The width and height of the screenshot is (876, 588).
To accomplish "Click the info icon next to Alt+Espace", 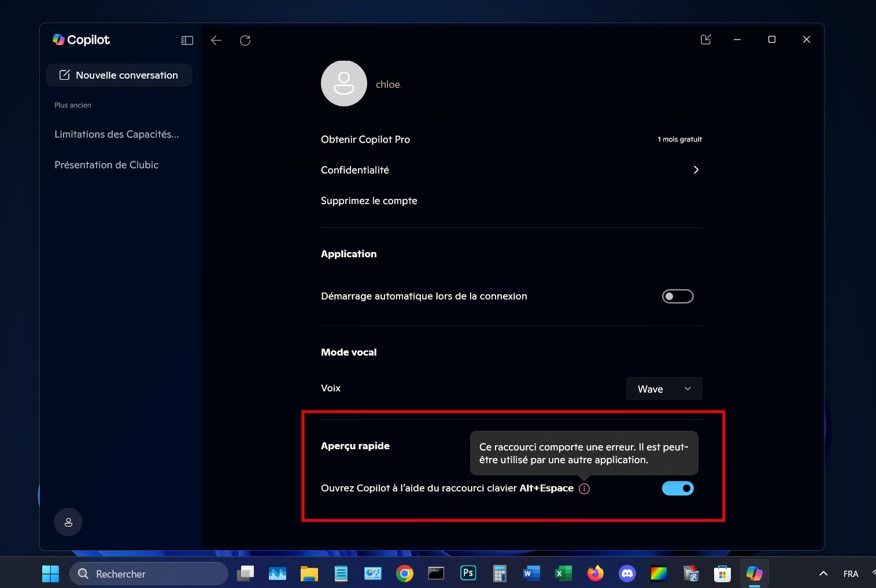I will (x=584, y=489).
